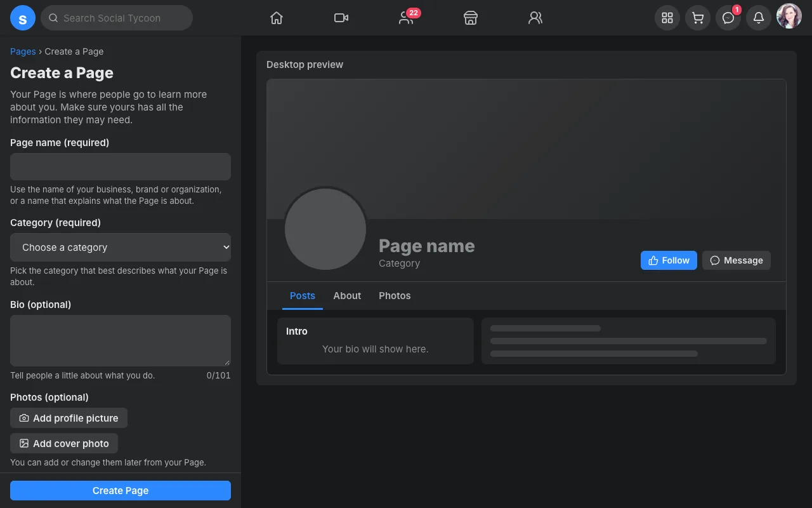This screenshot has width=812, height=508.
Task: Open messages chat bubble icon
Action: 728,18
